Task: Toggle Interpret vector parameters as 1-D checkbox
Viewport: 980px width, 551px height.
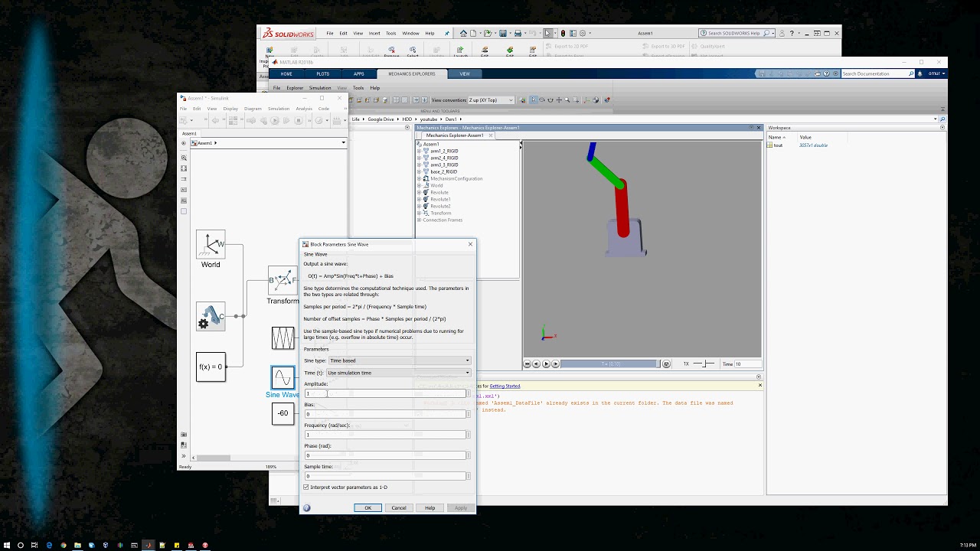Action: (306, 487)
